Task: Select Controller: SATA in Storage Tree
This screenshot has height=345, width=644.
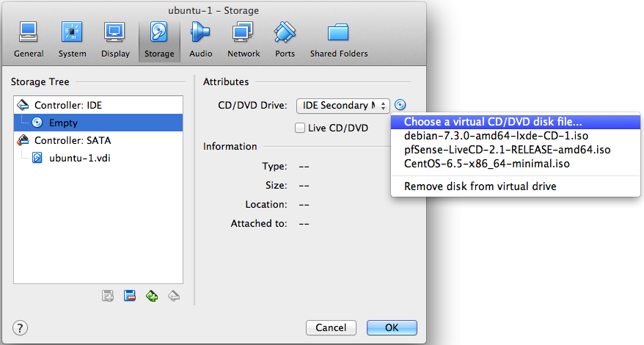Action: click(x=72, y=140)
